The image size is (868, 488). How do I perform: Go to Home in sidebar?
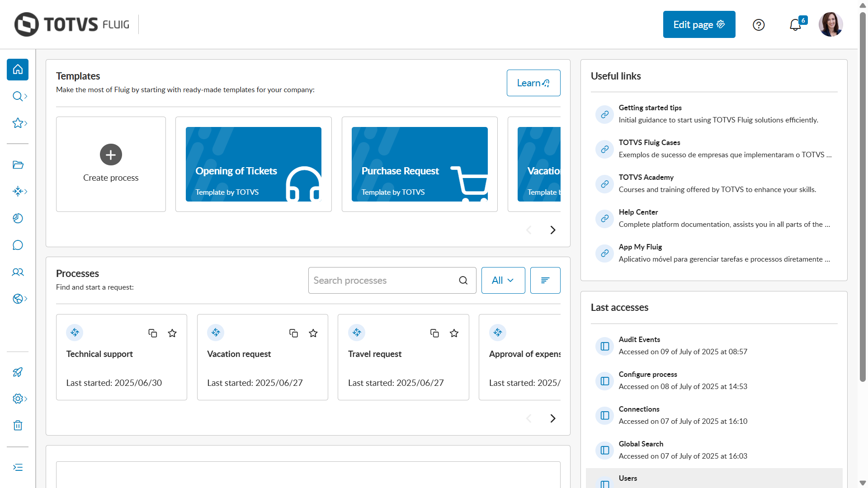[x=18, y=70]
